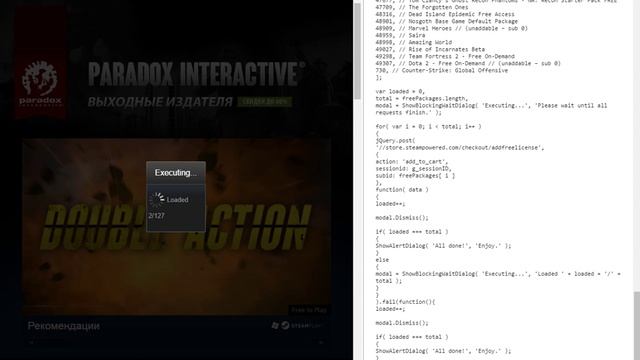Click the 2/127 progress counter
Viewport: 640px width, 360px height.
(x=156, y=216)
